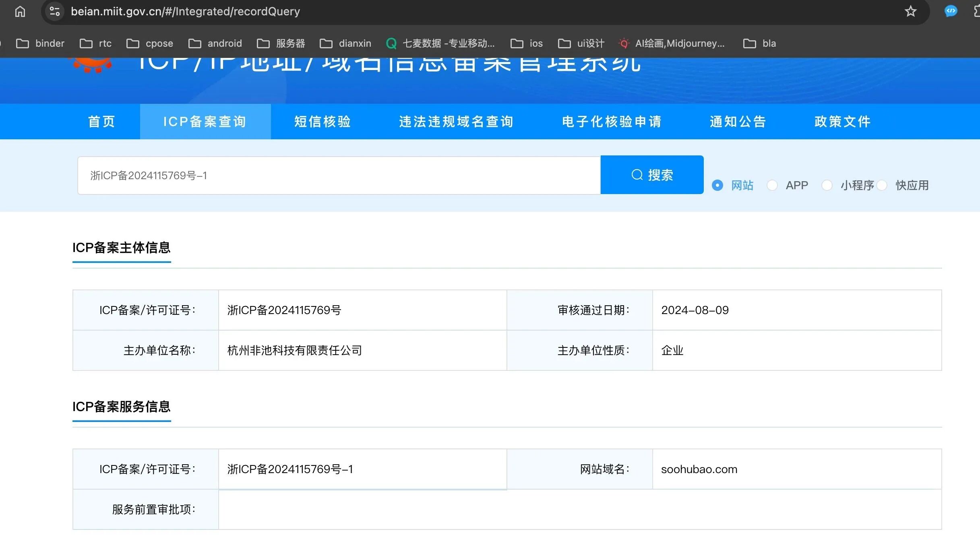Click the browser home icon
This screenshot has height=554, width=980.
pyautogui.click(x=20, y=11)
